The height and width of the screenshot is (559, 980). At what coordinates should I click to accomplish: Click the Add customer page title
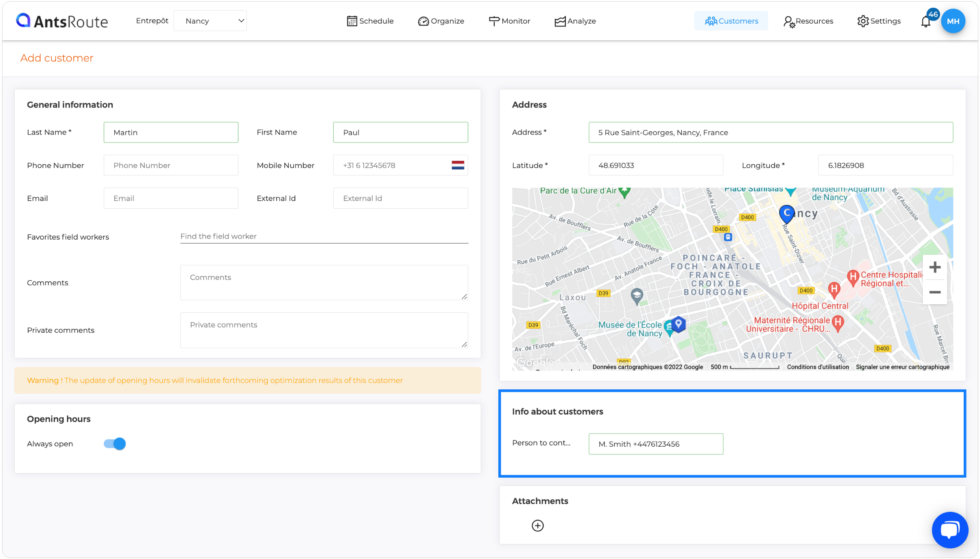click(x=57, y=58)
